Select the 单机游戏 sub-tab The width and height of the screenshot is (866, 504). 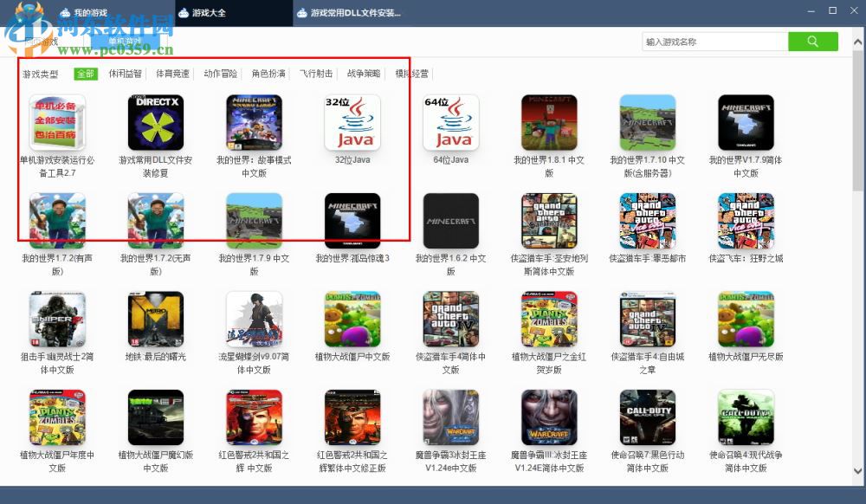(x=126, y=42)
